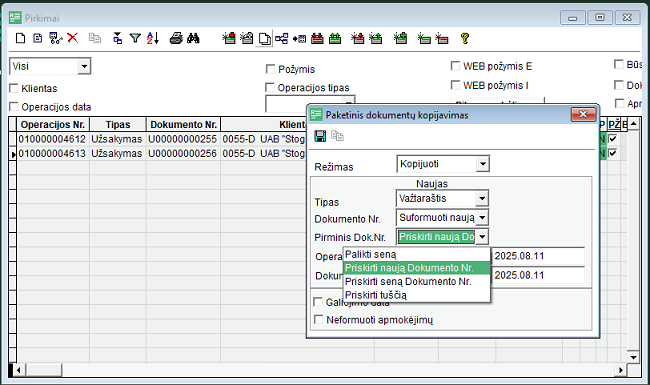The width and height of the screenshot is (650, 385).
Task: Click the sparkle green bar icon
Action: (x=424, y=39)
